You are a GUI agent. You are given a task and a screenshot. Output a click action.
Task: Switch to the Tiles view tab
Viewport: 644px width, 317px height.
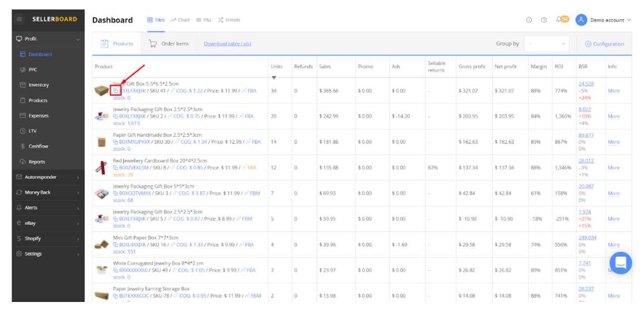(x=156, y=19)
